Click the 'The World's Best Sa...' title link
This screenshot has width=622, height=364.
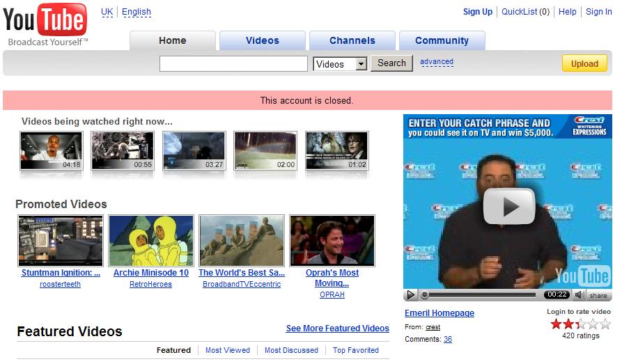[242, 273]
